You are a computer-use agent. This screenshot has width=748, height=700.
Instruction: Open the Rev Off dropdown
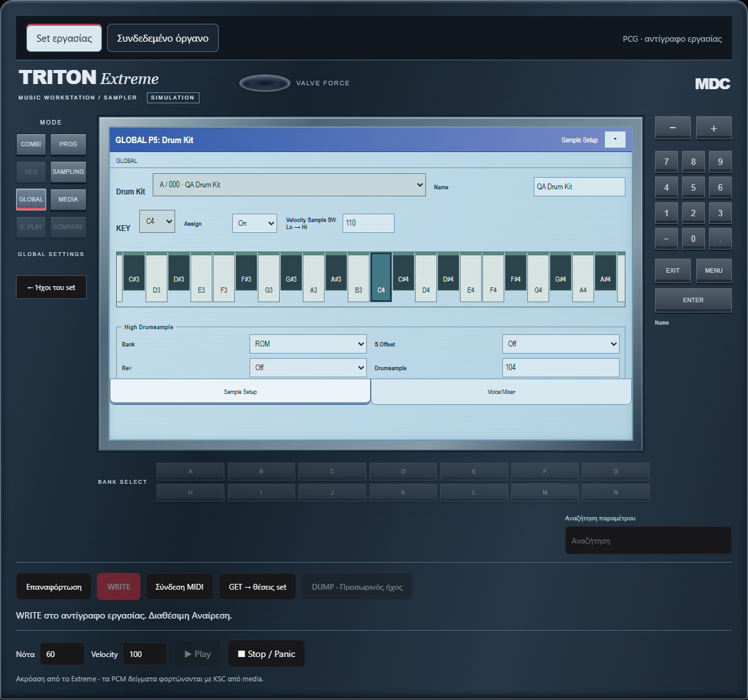pyautogui.click(x=308, y=368)
